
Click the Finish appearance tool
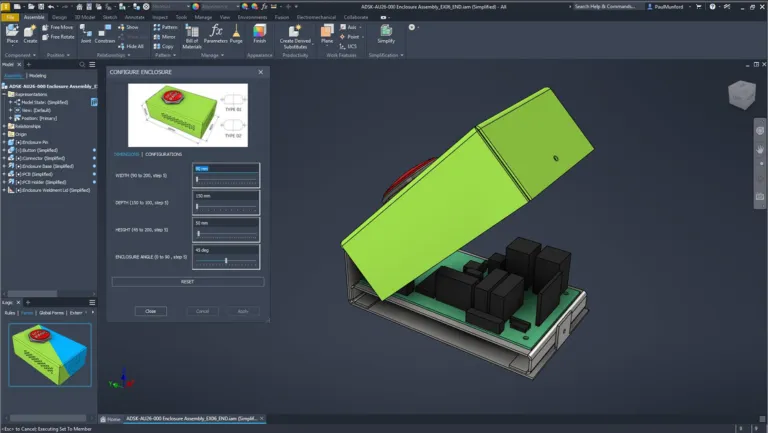point(260,34)
